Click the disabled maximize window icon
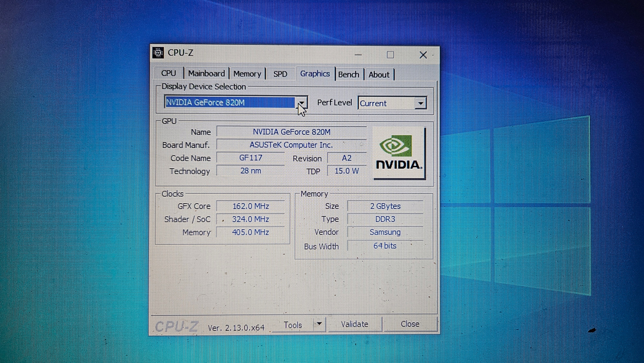 (390, 55)
